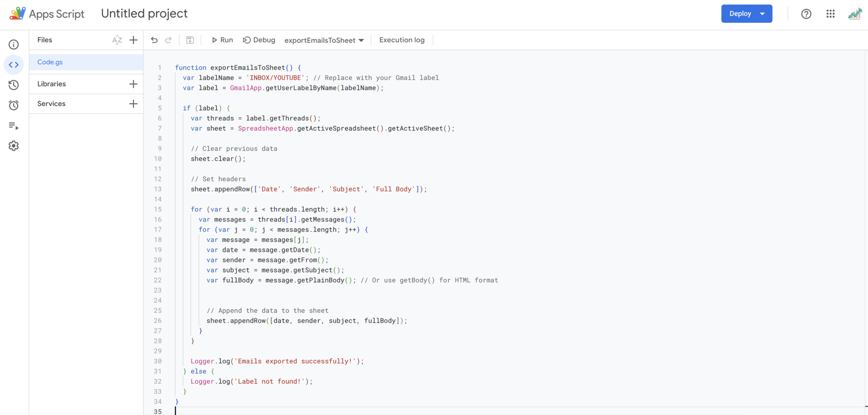The image size is (868, 415).
Task: Open the Editor panel in left sidebar
Action: 14,64
